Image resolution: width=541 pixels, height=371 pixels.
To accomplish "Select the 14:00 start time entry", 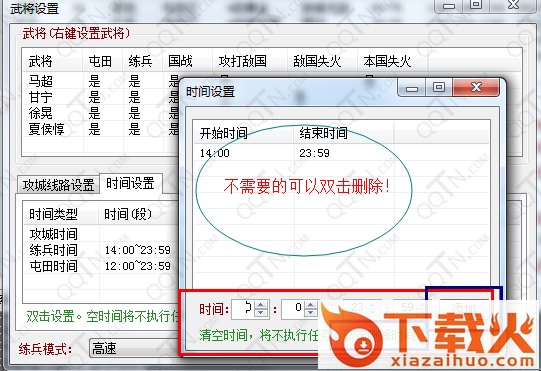I will pos(215,153).
